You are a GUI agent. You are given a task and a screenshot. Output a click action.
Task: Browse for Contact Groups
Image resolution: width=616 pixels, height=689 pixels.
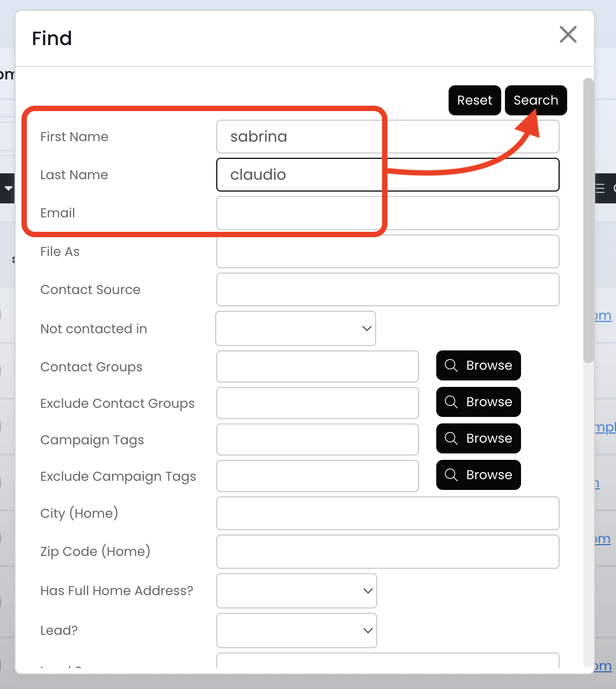[478, 365]
